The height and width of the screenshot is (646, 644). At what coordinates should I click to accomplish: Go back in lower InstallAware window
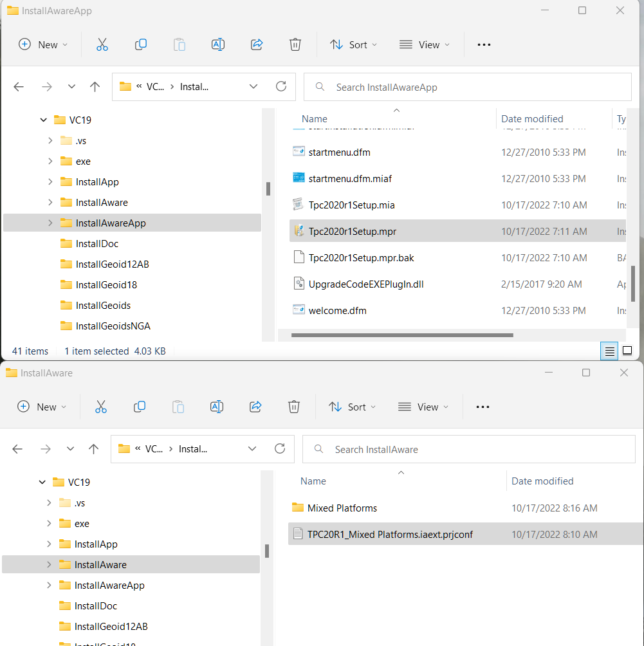17,448
